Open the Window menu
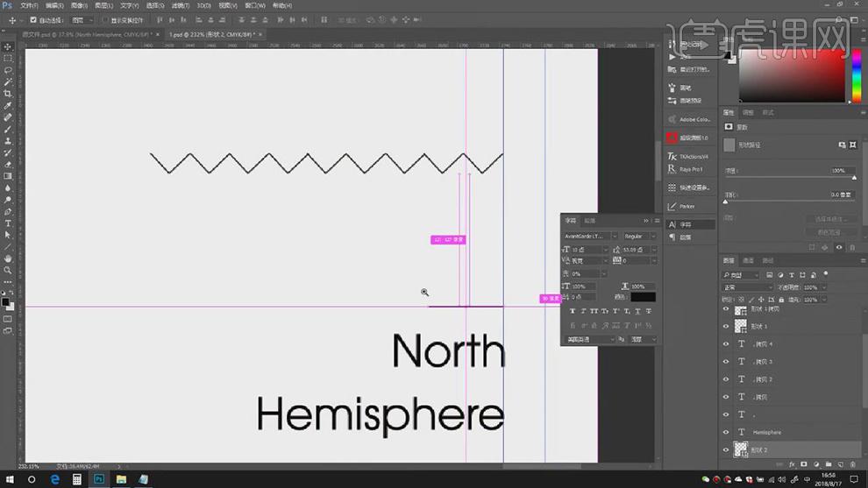868x488 pixels. [x=255, y=5]
